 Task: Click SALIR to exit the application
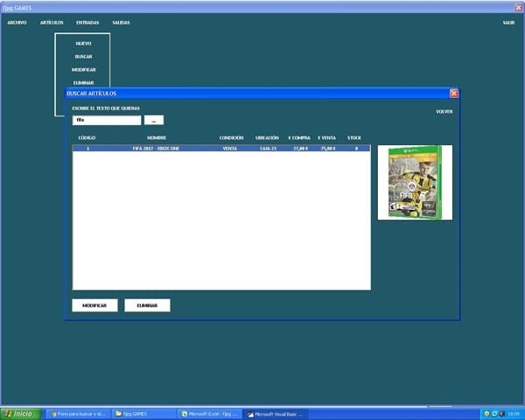(508, 22)
